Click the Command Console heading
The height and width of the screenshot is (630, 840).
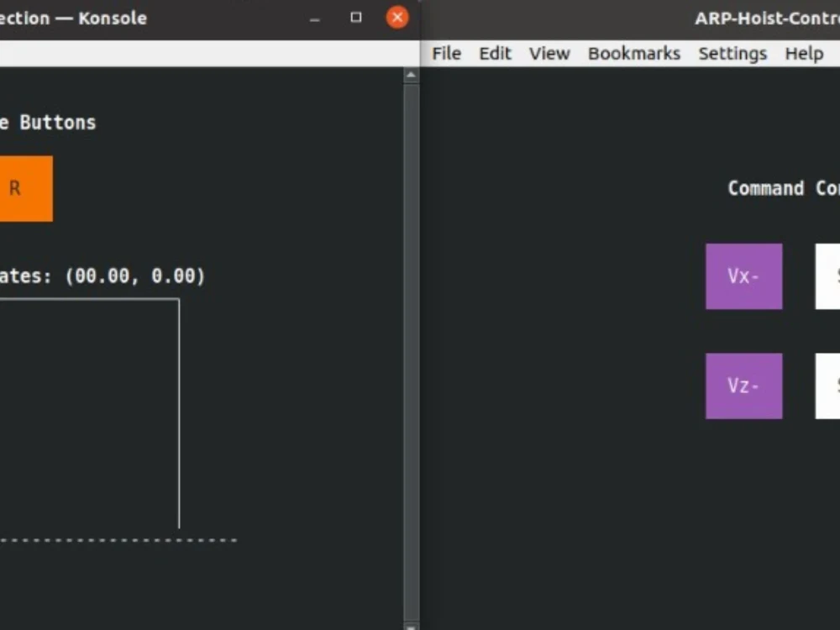(781, 188)
